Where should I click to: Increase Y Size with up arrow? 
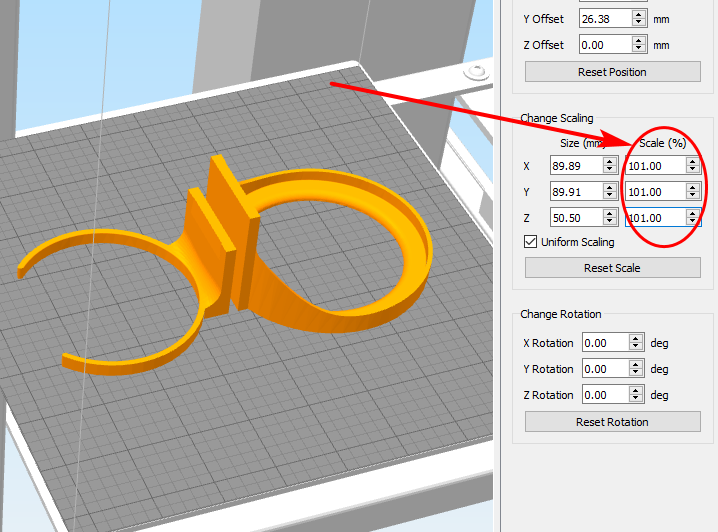point(610,188)
